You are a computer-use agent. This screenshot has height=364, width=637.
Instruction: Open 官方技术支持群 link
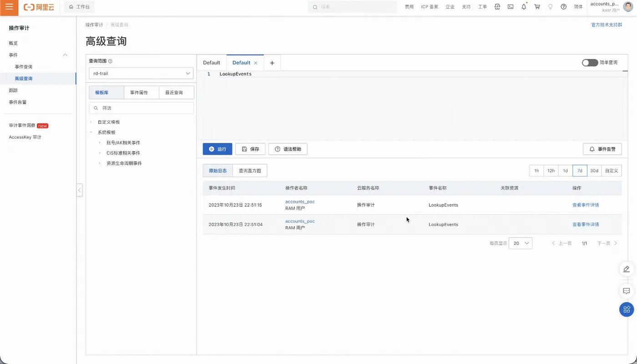coord(607,25)
